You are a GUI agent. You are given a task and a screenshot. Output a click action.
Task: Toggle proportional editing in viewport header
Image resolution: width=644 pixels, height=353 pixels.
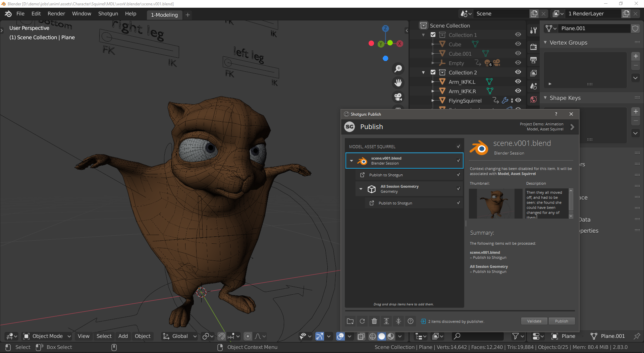[248, 336]
